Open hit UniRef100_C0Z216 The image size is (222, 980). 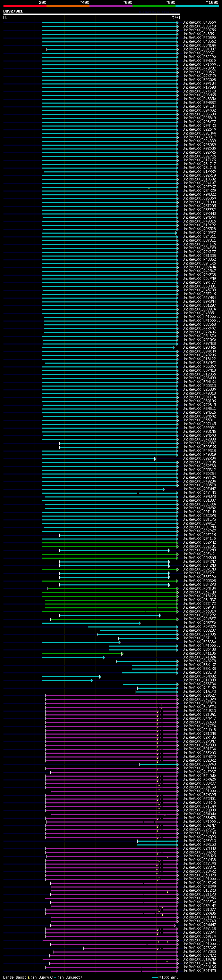199,535
